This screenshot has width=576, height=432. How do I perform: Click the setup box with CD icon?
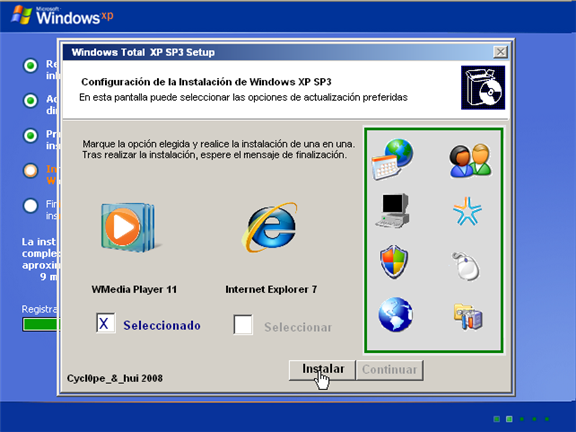coord(483,87)
